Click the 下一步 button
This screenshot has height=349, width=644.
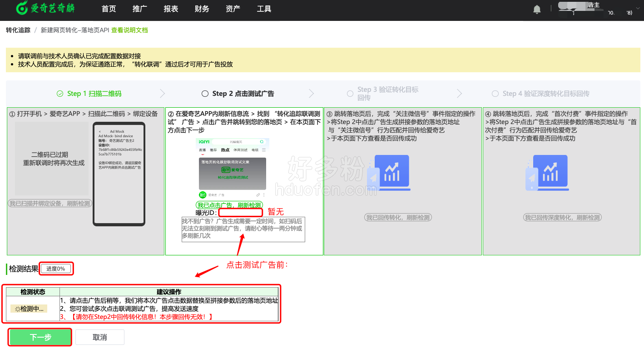pos(40,337)
